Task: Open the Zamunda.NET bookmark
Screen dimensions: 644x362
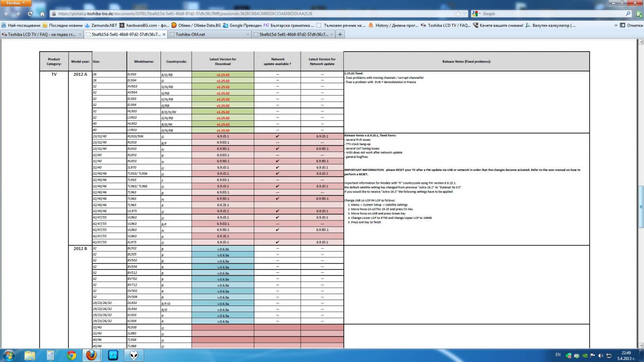Action: tap(101, 25)
